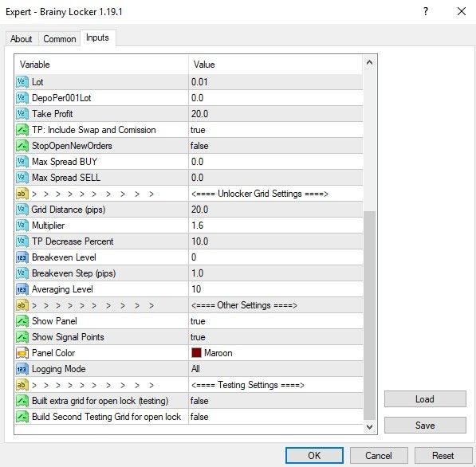Click the Cancel button
The width and height of the screenshot is (476, 467).
(x=379, y=456)
